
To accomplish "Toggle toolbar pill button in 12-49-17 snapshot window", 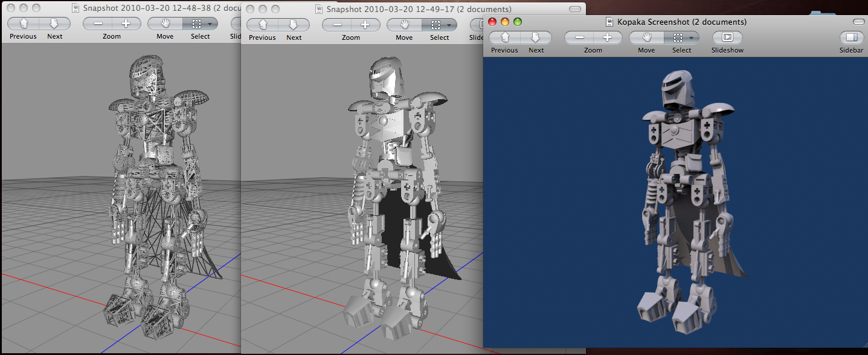I will 576,9.
